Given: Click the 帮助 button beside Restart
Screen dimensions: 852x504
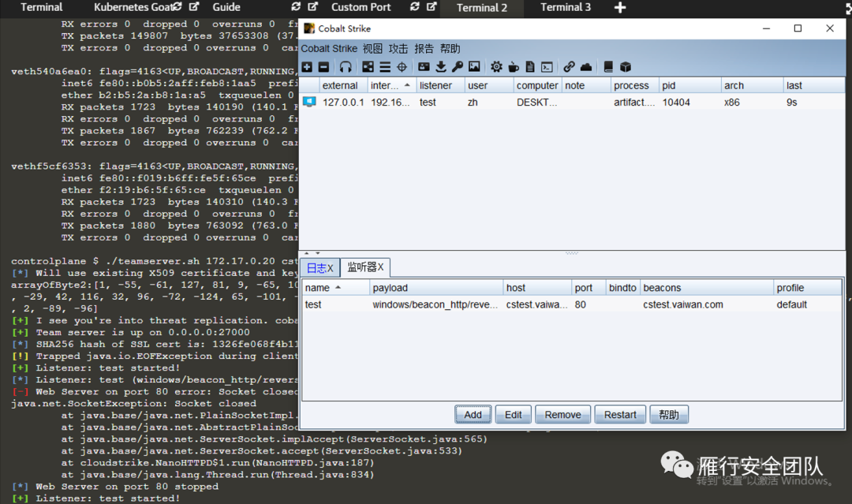Looking at the screenshot, I should tap(669, 414).
